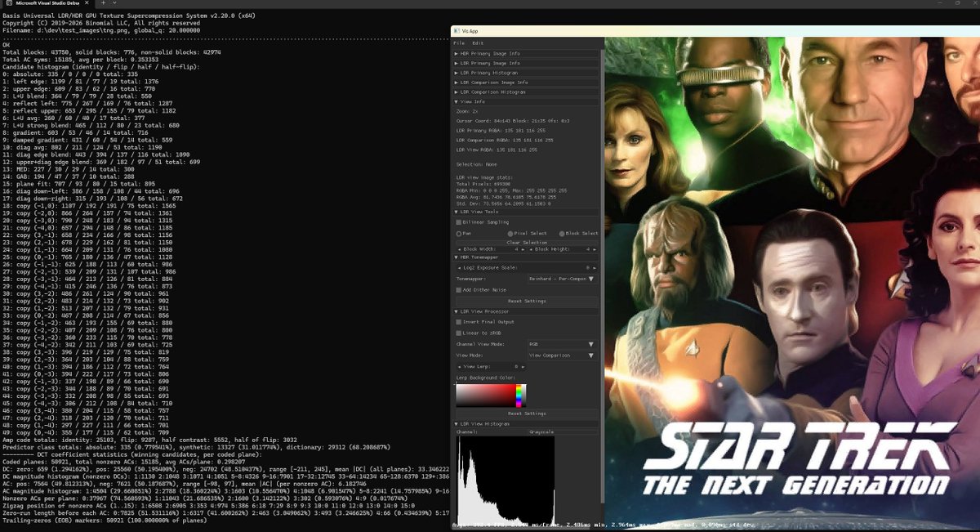Pick a color in Lerp Background square

[x=485, y=396]
